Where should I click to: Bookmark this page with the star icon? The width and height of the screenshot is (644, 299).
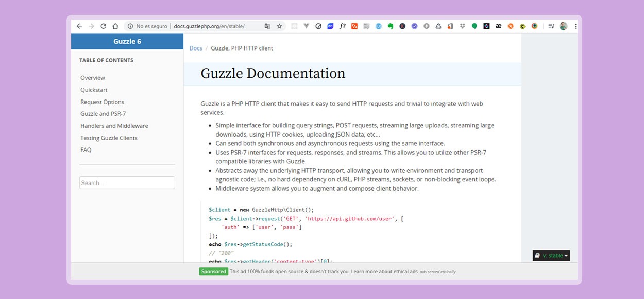click(279, 26)
